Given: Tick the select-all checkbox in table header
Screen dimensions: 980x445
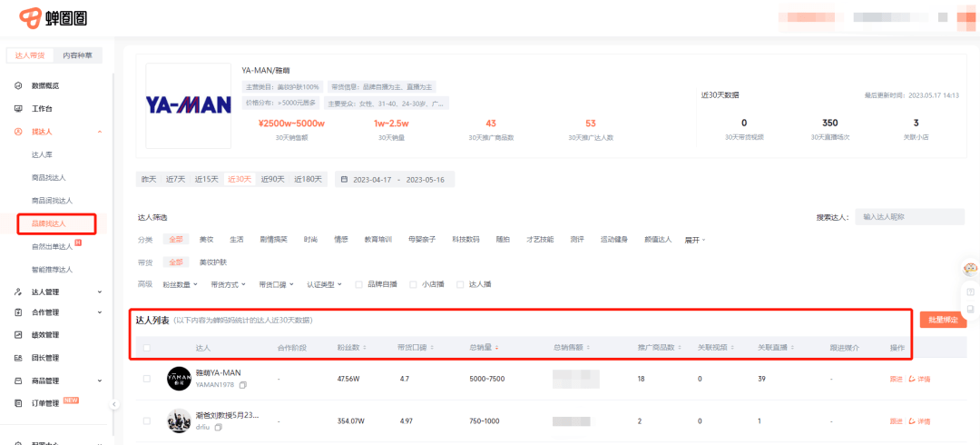Looking at the screenshot, I should point(147,347).
